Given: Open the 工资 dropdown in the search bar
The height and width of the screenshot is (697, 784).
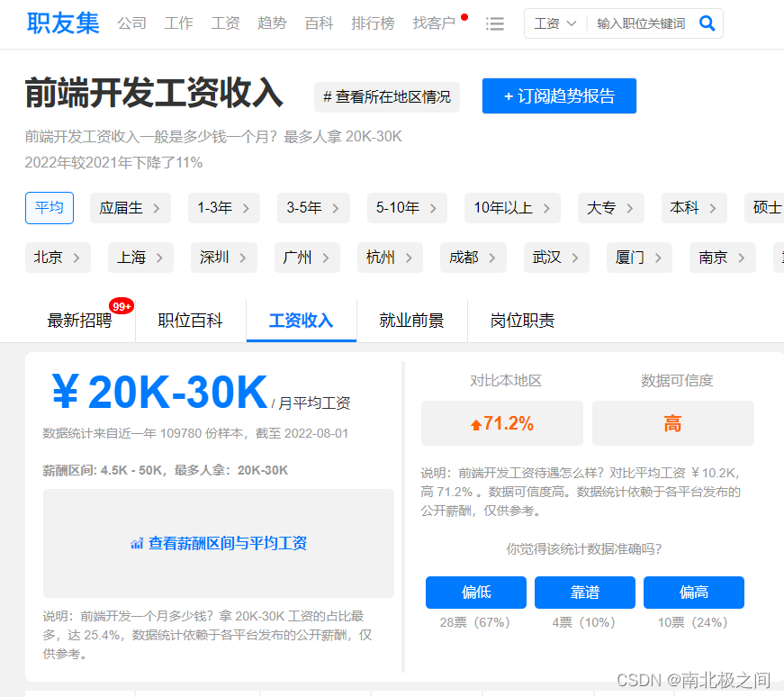Looking at the screenshot, I should 554,23.
